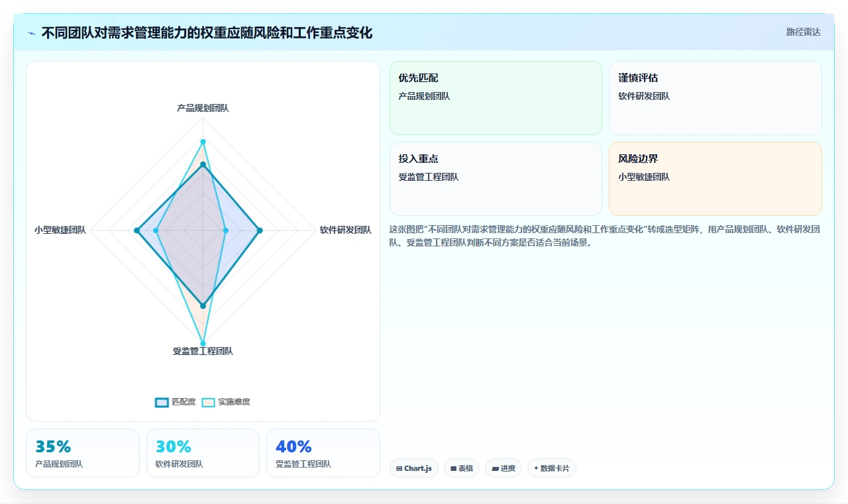Viewport: 848px width, 504px height.
Task: Click the 30% 软件研发团队 stat card
Action: click(x=203, y=453)
